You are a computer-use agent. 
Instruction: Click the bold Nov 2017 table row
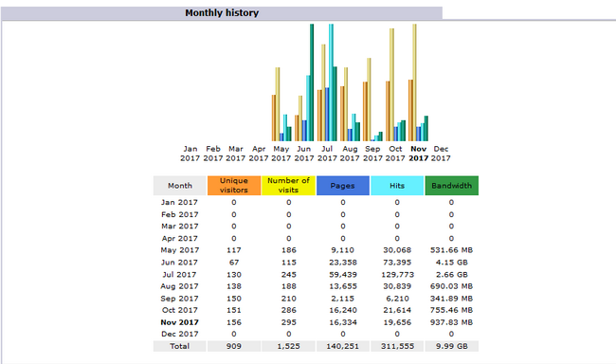coord(316,322)
